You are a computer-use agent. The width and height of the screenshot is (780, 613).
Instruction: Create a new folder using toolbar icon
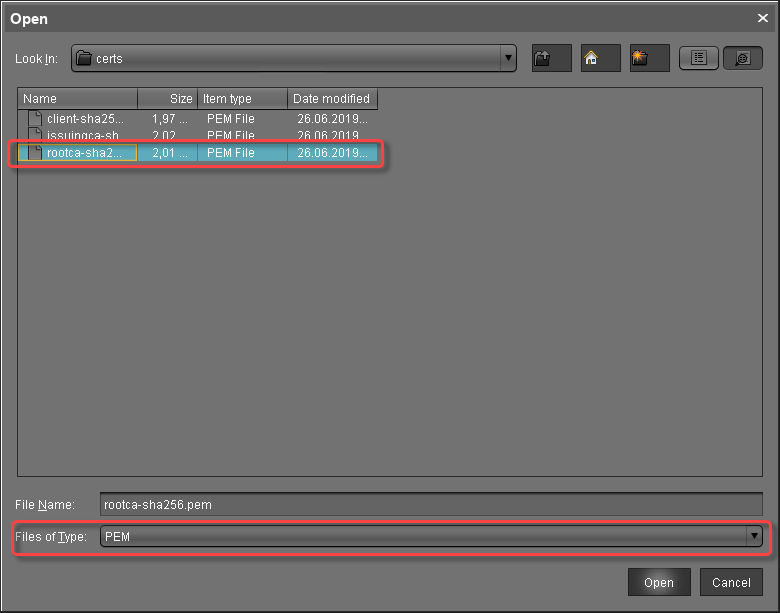point(649,58)
